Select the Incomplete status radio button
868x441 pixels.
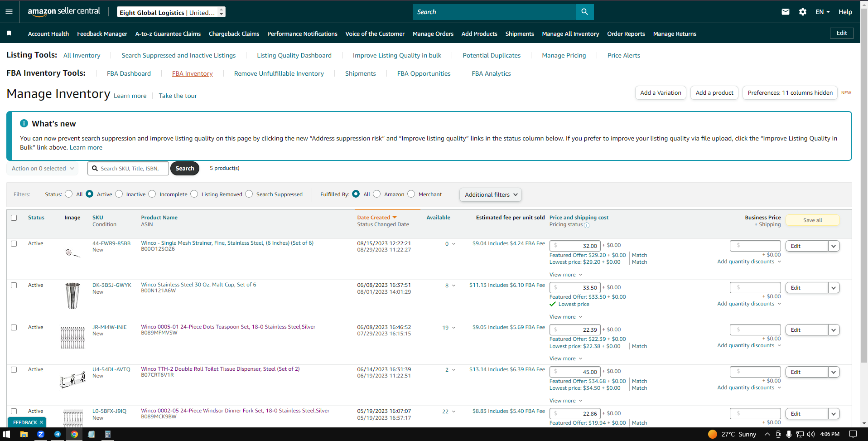[152, 194]
